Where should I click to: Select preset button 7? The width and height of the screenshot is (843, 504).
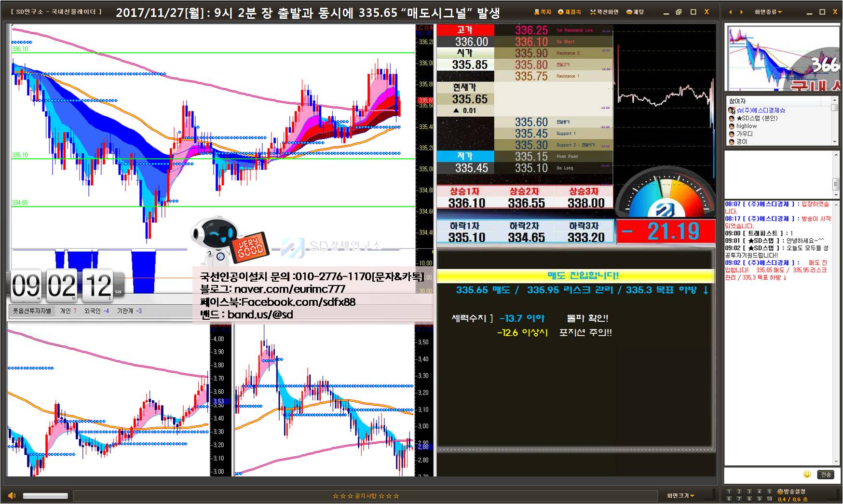point(739,499)
